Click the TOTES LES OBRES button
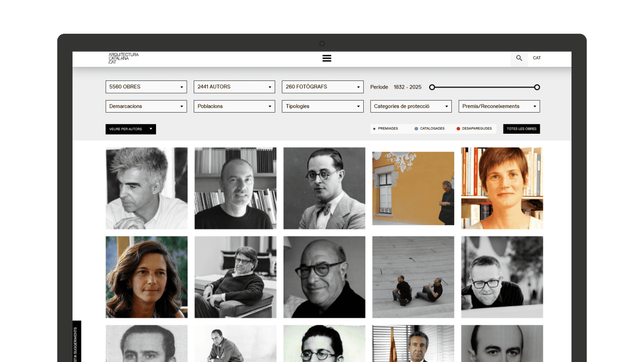Image resolution: width=644 pixels, height=362 pixels. [521, 129]
